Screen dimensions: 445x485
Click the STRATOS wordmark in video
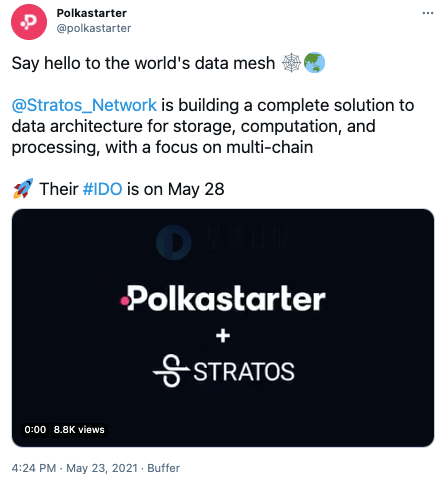point(244,372)
